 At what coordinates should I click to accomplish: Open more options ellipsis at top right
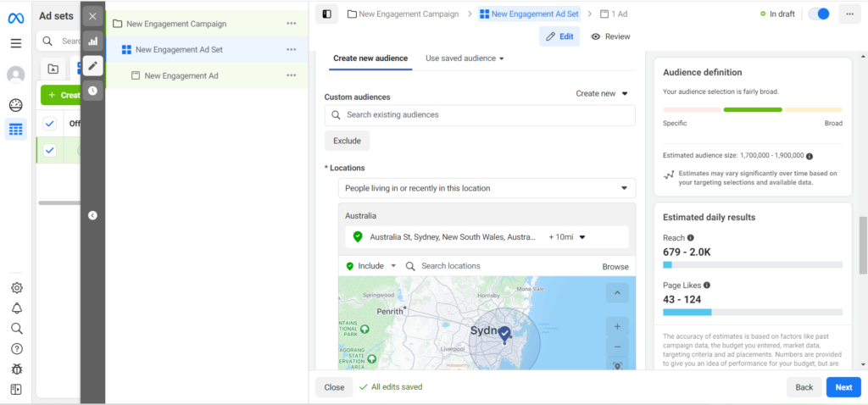pos(849,14)
